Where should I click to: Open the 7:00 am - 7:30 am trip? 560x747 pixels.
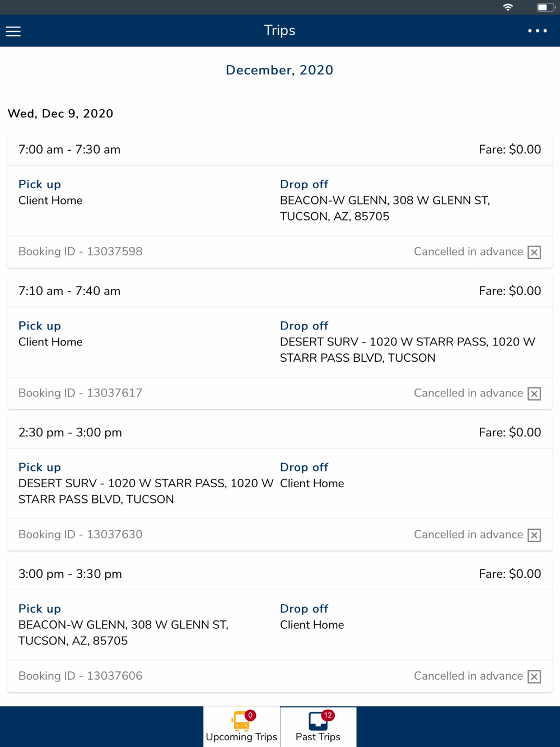pos(69,150)
